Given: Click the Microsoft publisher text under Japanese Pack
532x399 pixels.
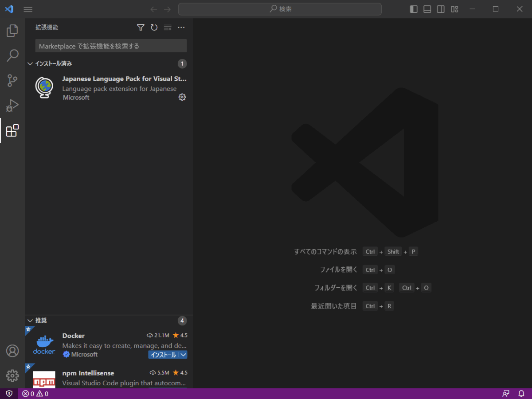Looking at the screenshot, I should pos(76,98).
